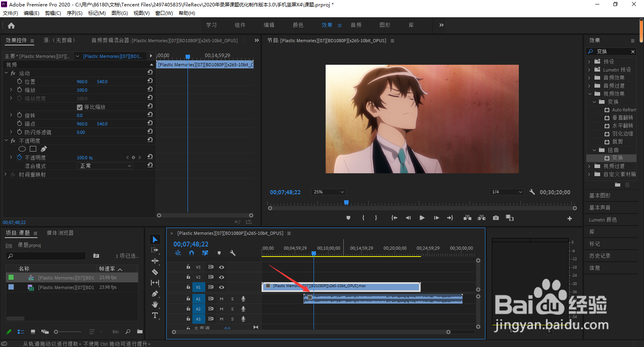This screenshot has height=347, width=644.
Task: Click the effects search field
Action: 611,51
